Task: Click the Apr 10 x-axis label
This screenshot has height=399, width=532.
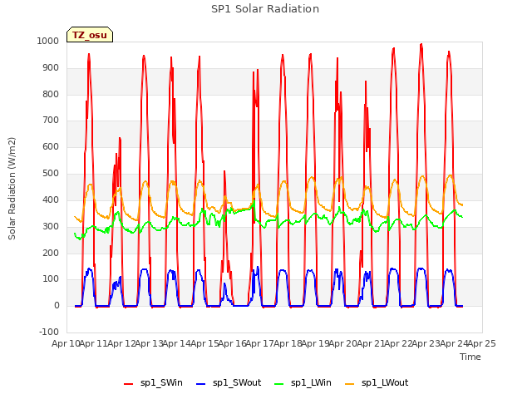Action: (66, 343)
